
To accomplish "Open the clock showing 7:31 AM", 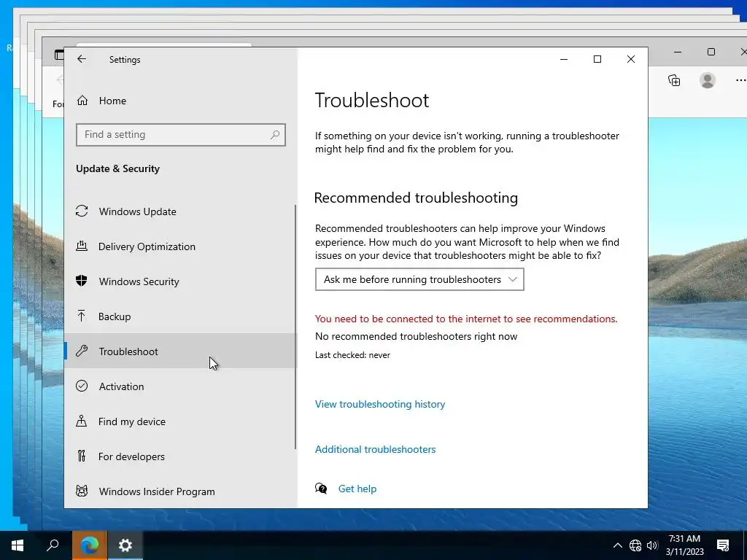I will [x=684, y=545].
